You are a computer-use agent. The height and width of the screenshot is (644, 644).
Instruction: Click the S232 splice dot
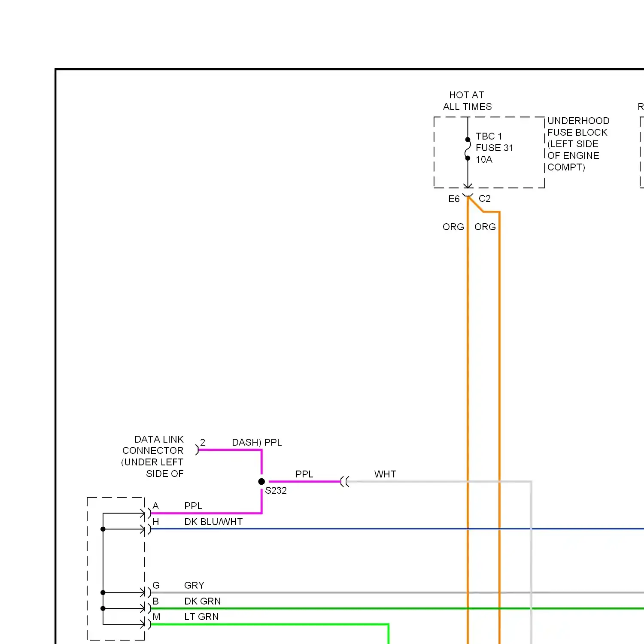click(261, 482)
